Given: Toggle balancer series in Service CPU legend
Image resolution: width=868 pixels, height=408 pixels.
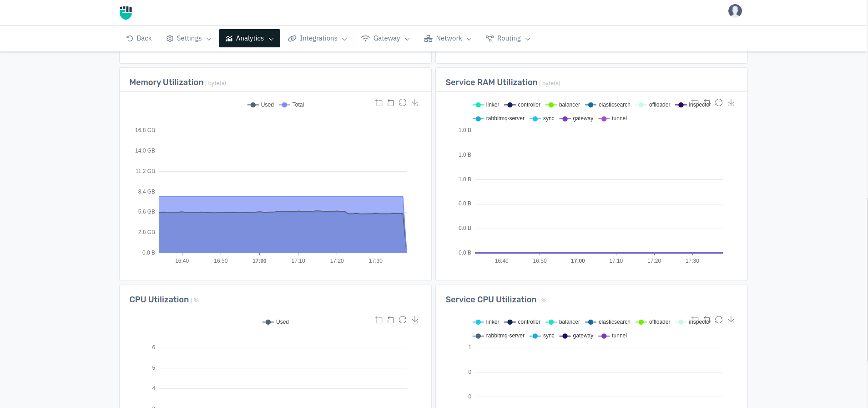Looking at the screenshot, I should point(563,322).
